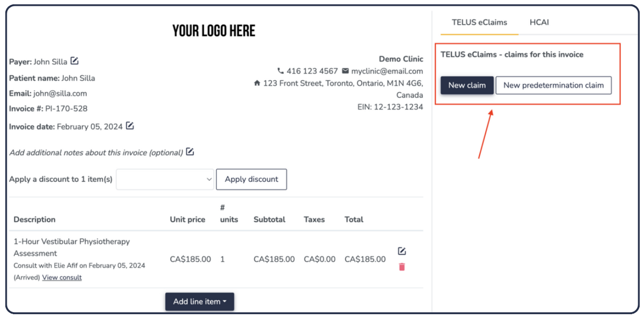
Task: Click the home icon beside clinic address
Action: pyautogui.click(x=257, y=83)
